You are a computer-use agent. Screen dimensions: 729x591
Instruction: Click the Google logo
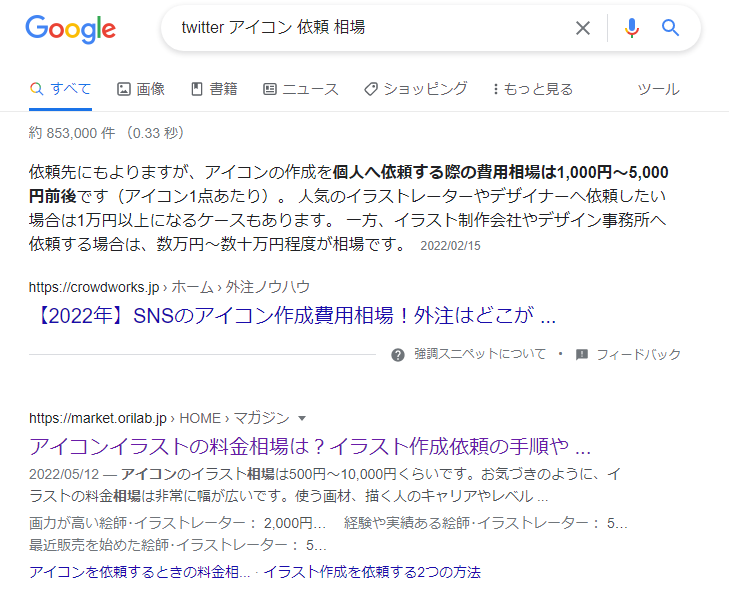point(70,29)
